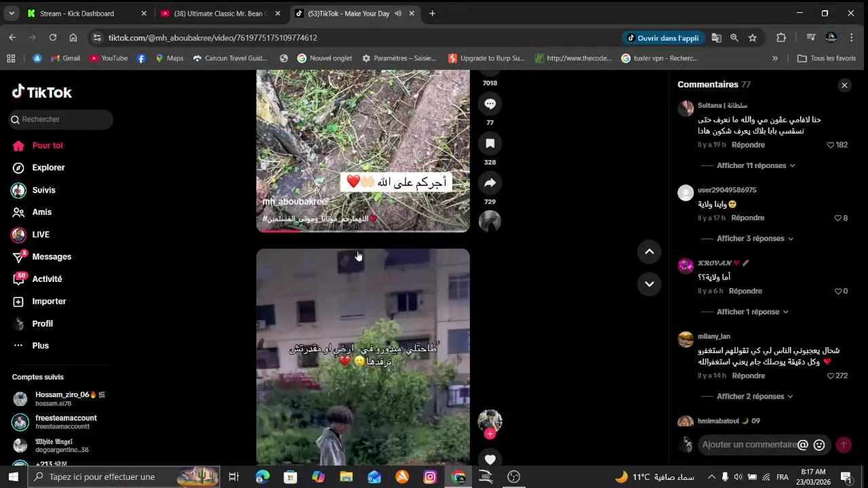Screen dimensions: 868x488
Task: Click the comment bubble icon on video
Action: coord(490,104)
